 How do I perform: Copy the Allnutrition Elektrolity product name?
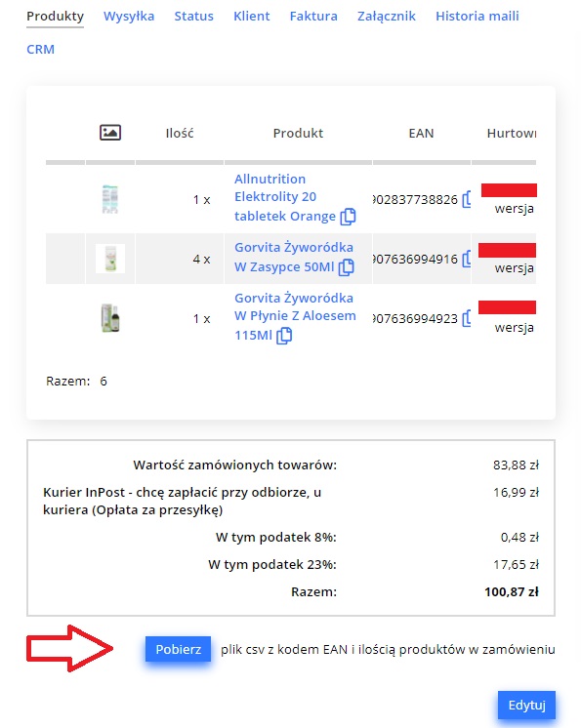point(348,217)
